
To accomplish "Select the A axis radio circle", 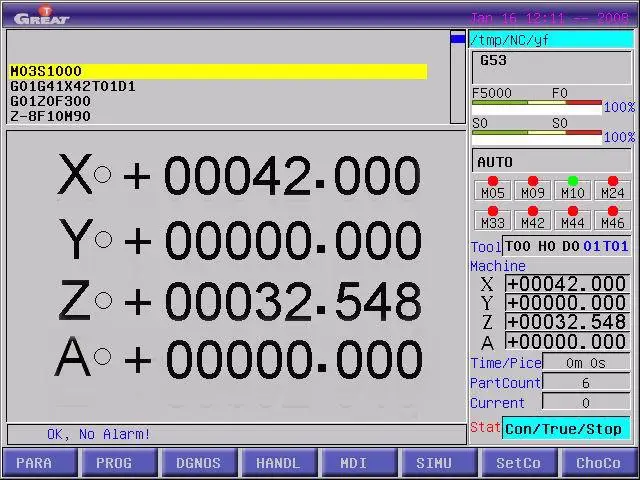I will [x=102, y=356].
